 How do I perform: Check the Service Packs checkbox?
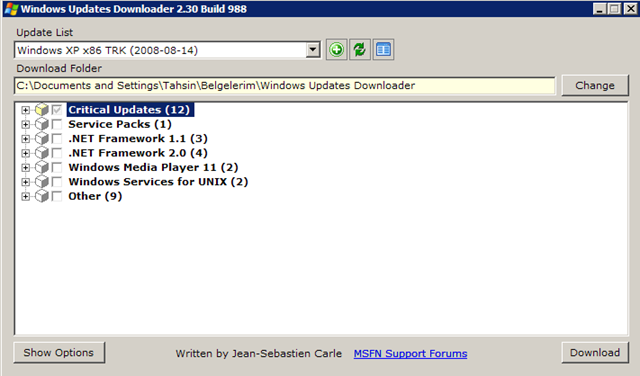coord(57,124)
